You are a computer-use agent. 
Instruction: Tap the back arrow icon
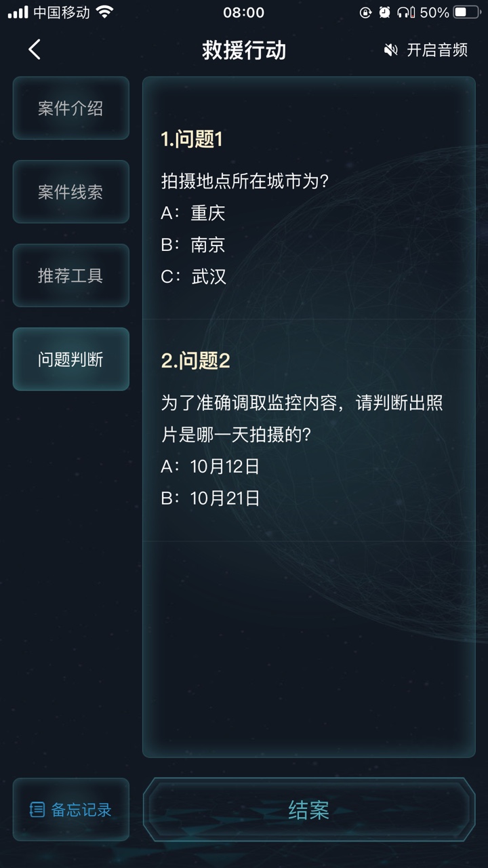(x=35, y=50)
